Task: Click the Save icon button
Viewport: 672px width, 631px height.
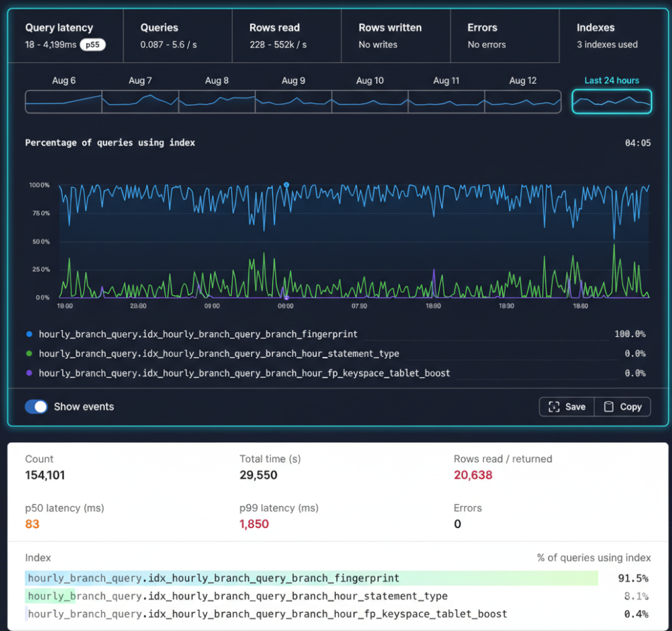Action: [566, 407]
